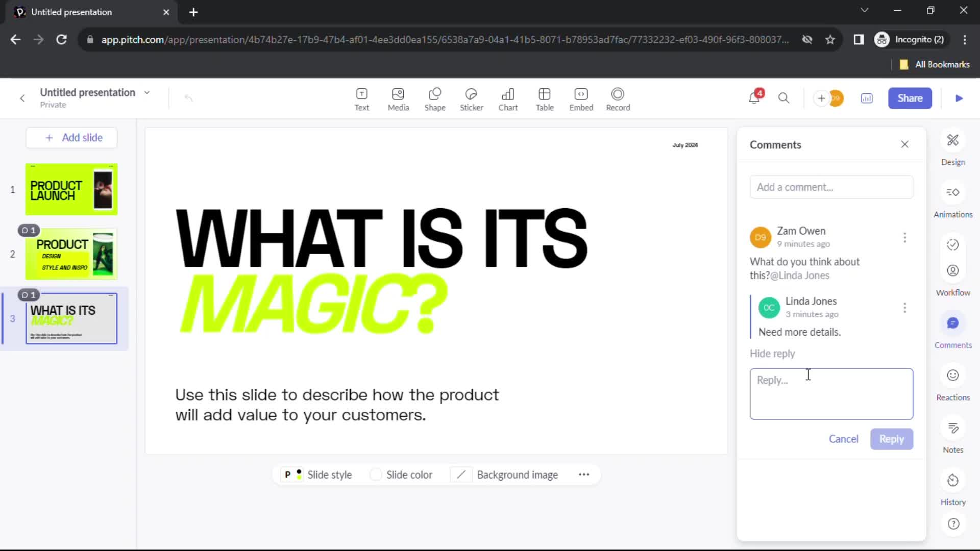980x551 pixels.
Task: Click Cancel to discard reply
Action: tap(843, 438)
